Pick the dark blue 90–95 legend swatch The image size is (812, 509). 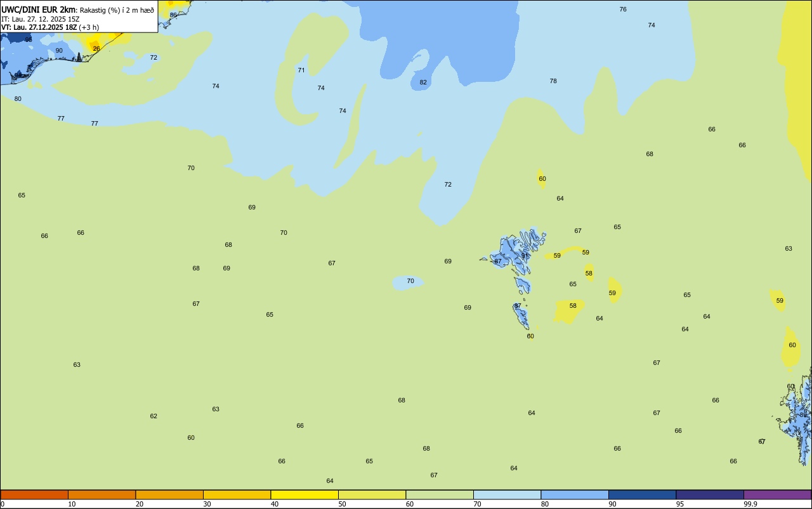tap(642, 494)
